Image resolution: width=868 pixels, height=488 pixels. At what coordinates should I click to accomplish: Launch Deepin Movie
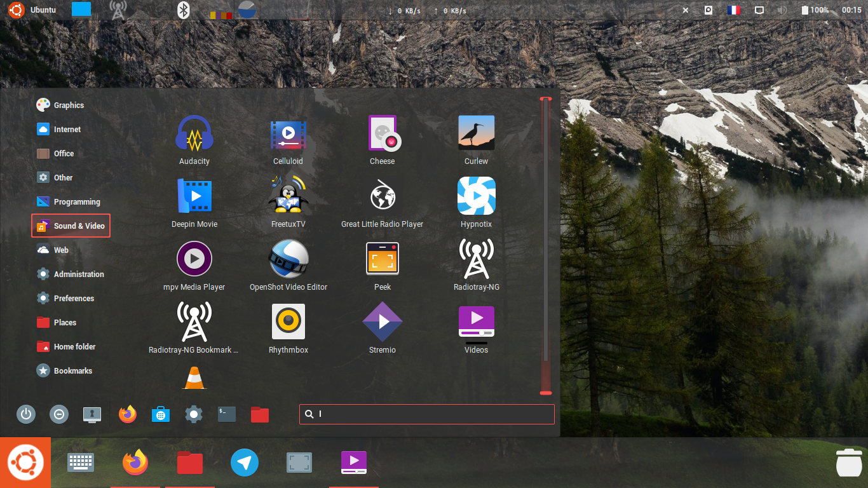coord(194,203)
